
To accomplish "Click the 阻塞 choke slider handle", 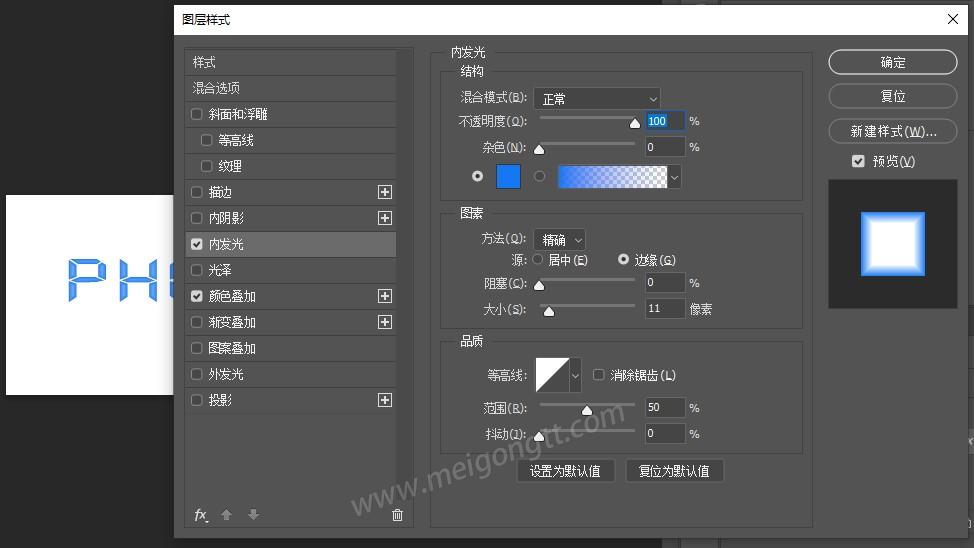I will pyautogui.click(x=539, y=285).
